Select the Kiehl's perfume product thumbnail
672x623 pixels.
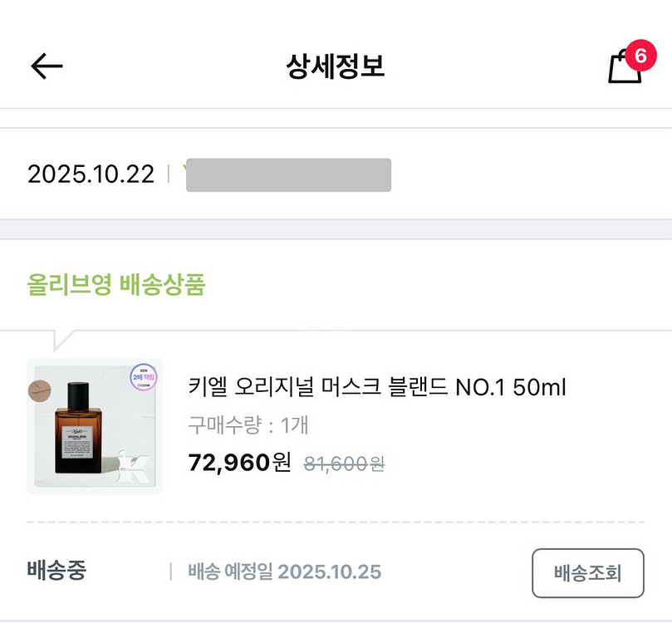94,426
